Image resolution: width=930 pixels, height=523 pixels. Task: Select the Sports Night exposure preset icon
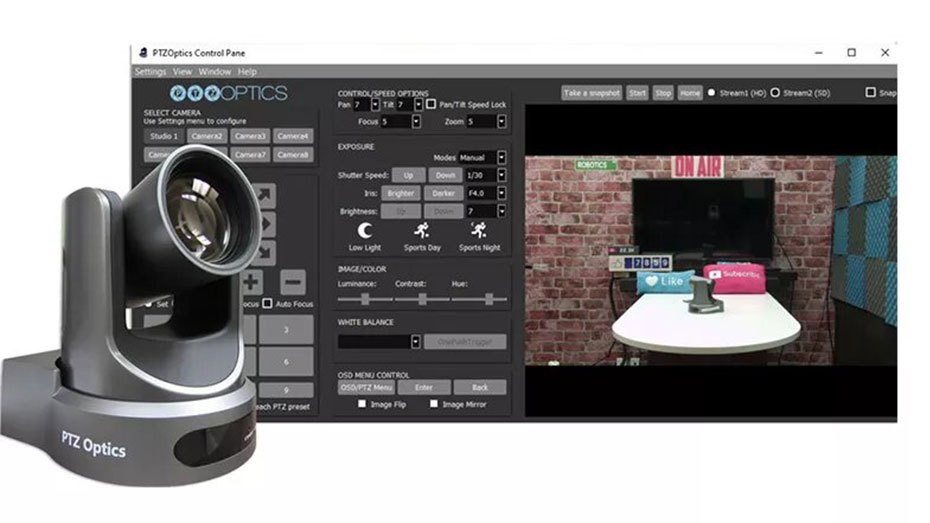479,230
